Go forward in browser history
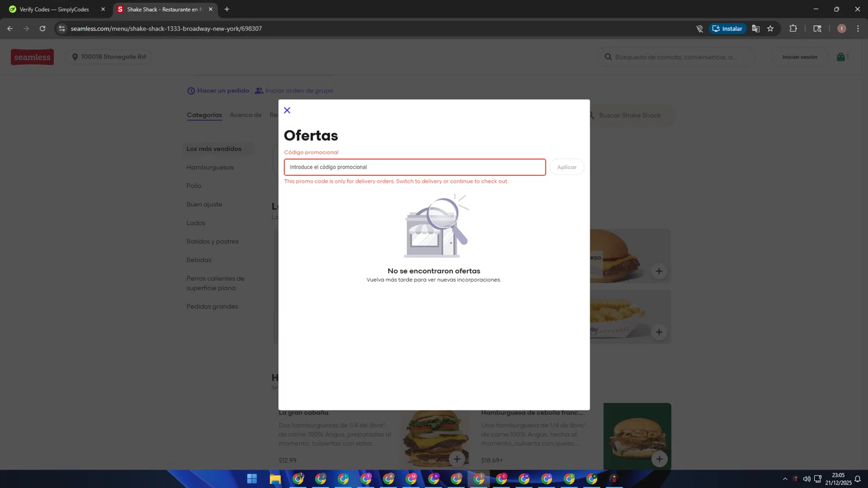Viewport: 868px width, 488px height. pyautogui.click(x=26, y=28)
